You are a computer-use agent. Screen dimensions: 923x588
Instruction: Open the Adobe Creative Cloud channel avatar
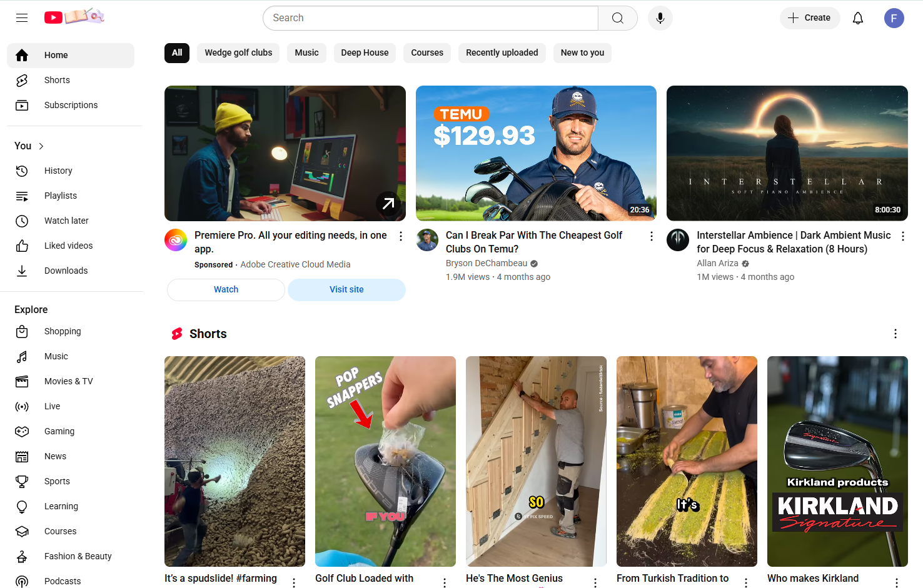click(x=176, y=240)
